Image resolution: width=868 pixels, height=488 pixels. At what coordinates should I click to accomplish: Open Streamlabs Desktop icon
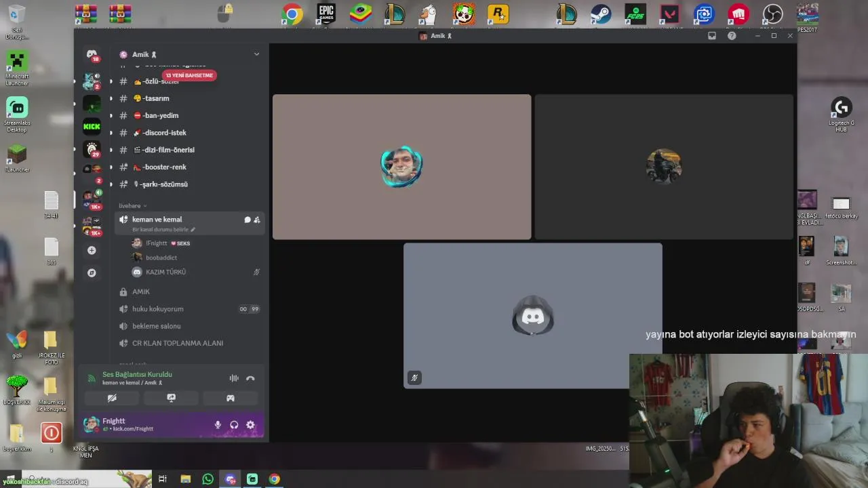17,114
